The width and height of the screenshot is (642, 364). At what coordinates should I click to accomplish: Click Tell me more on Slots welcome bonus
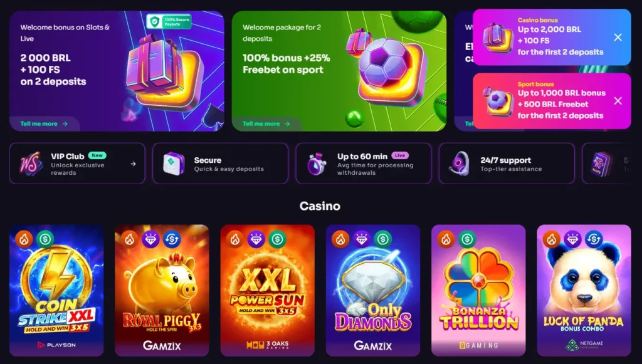(x=44, y=123)
